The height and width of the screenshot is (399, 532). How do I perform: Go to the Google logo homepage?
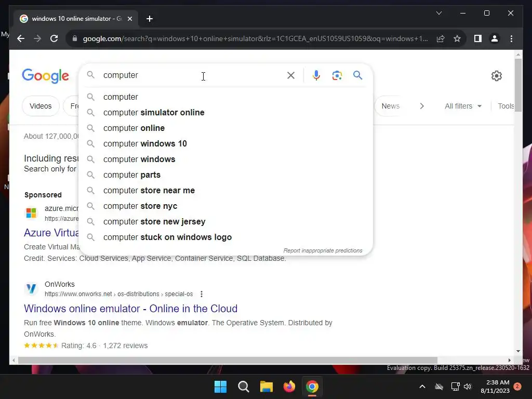click(46, 76)
